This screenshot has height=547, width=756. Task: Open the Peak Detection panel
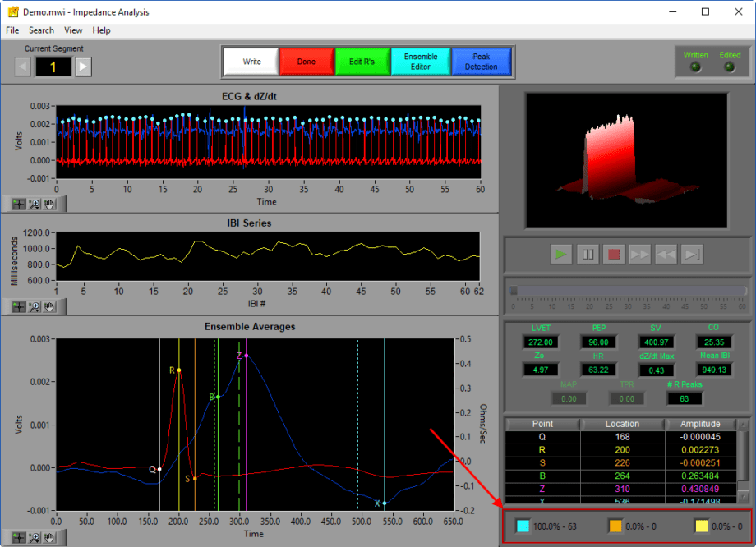[x=482, y=61]
